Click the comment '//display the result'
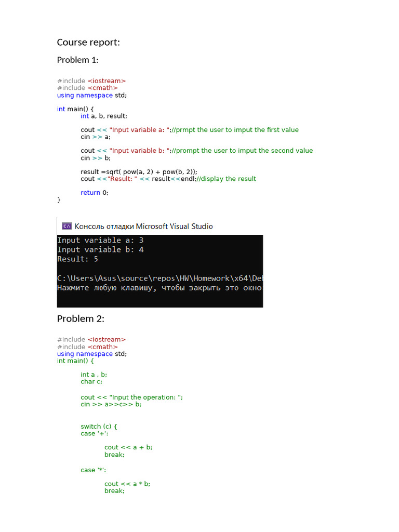The height and width of the screenshot is (532, 399). (227, 179)
